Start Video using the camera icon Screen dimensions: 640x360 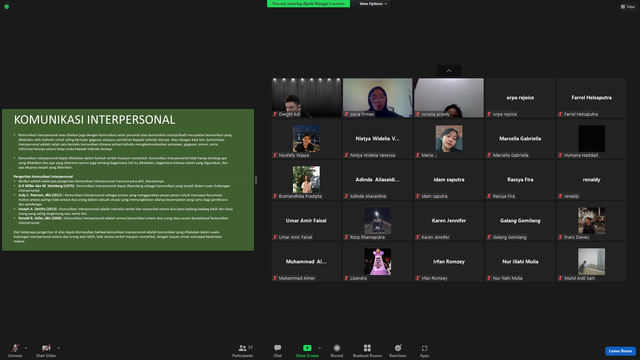[46, 348]
